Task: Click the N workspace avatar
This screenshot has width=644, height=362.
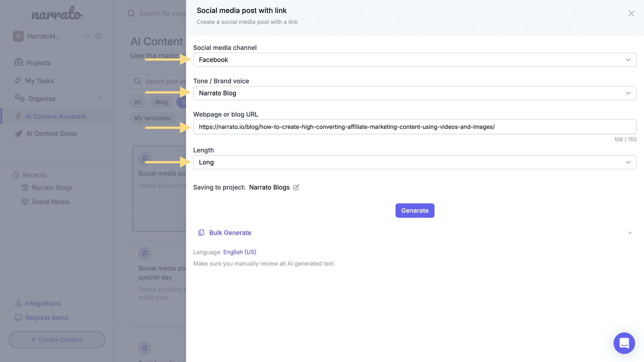Action: 18,36
